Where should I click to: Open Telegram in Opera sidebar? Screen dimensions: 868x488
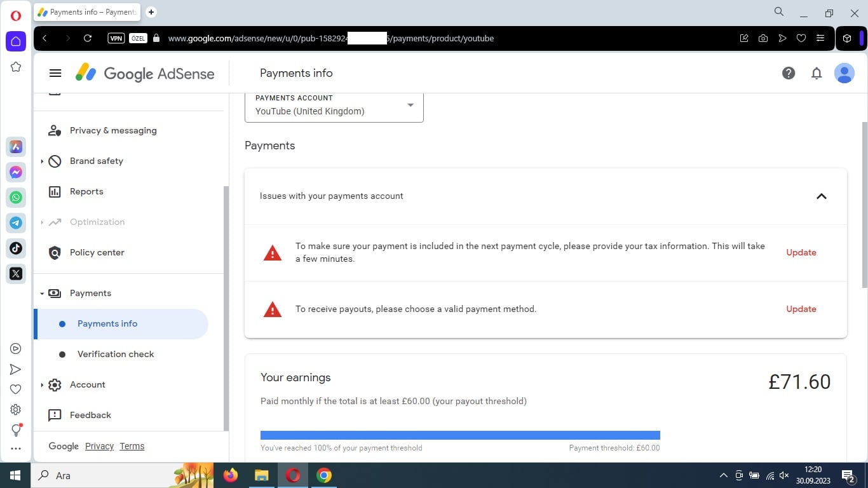(16, 223)
